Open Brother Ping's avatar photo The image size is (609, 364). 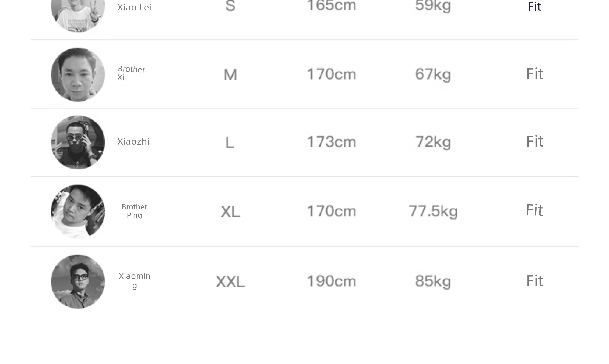78,211
